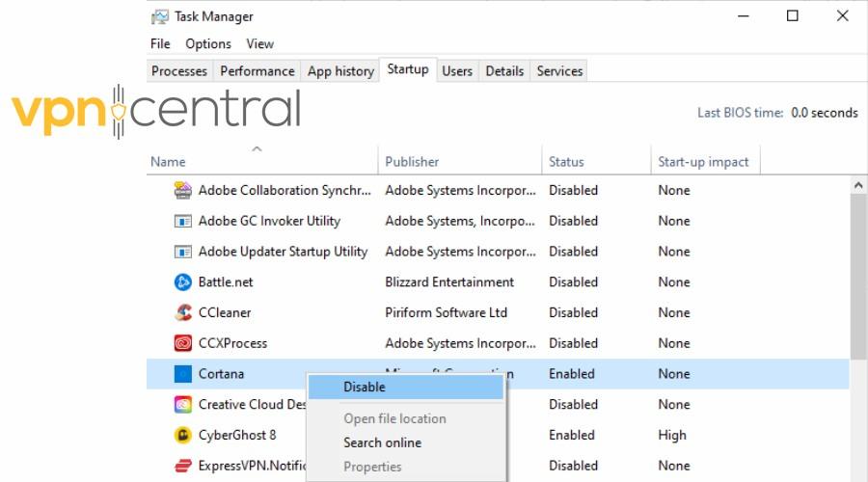Switch to the Services tab
The width and height of the screenshot is (868, 482).
click(x=559, y=70)
